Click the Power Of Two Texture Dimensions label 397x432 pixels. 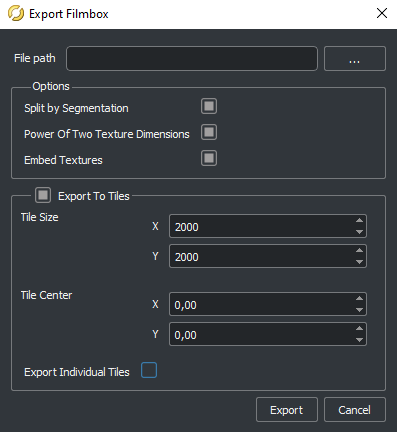[107, 134]
